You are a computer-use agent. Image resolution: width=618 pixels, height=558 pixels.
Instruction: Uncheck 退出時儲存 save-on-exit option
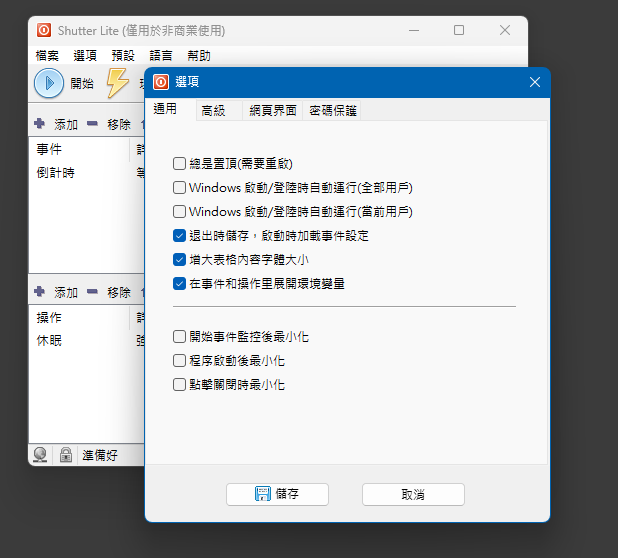179,236
